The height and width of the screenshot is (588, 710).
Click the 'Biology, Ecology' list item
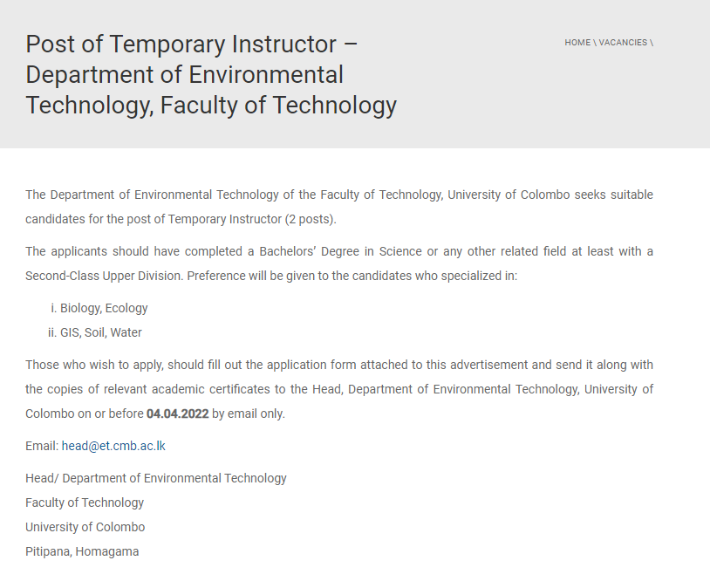[104, 308]
